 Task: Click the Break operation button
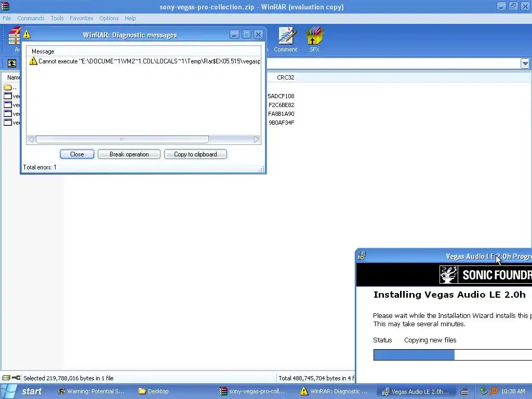click(x=129, y=154)
